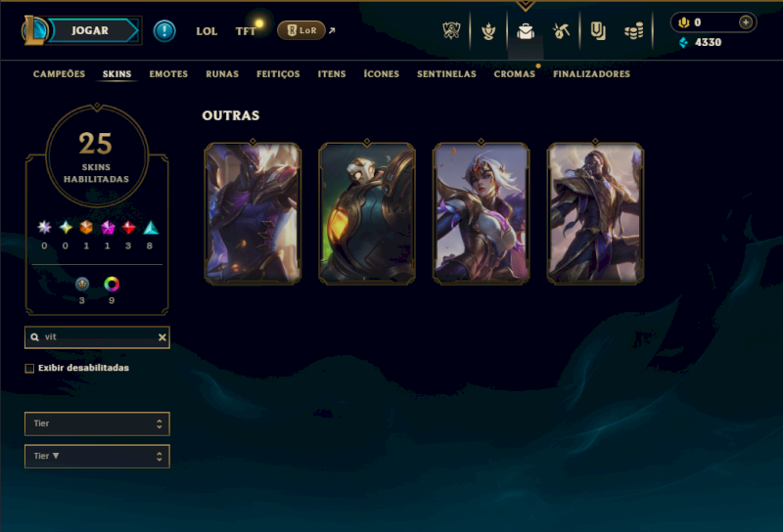The height and width of the screenshot is (532, 783).
Task: Open the second Tier sort dropdown
Action: coord(97,456)
